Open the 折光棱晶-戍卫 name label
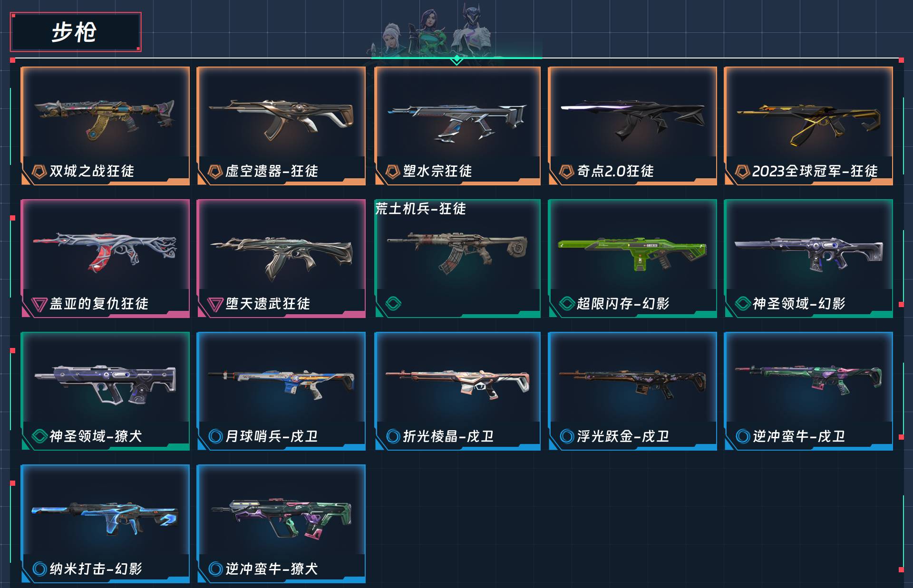The image size is (913, 588). coord(448,436)
